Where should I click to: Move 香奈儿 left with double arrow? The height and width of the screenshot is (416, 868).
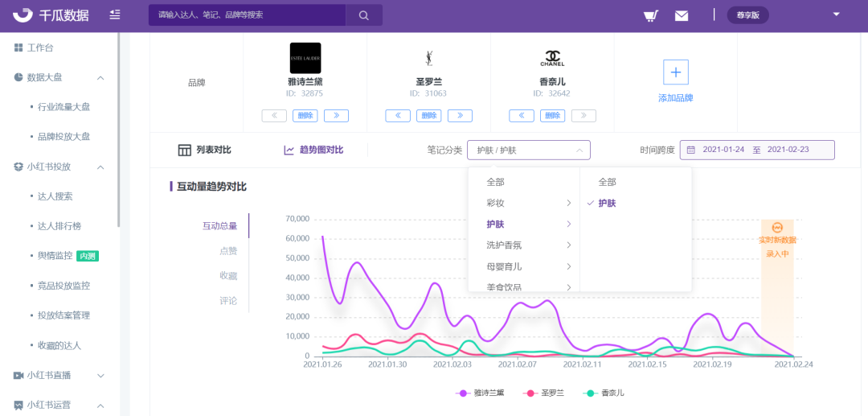click(522, 116)
